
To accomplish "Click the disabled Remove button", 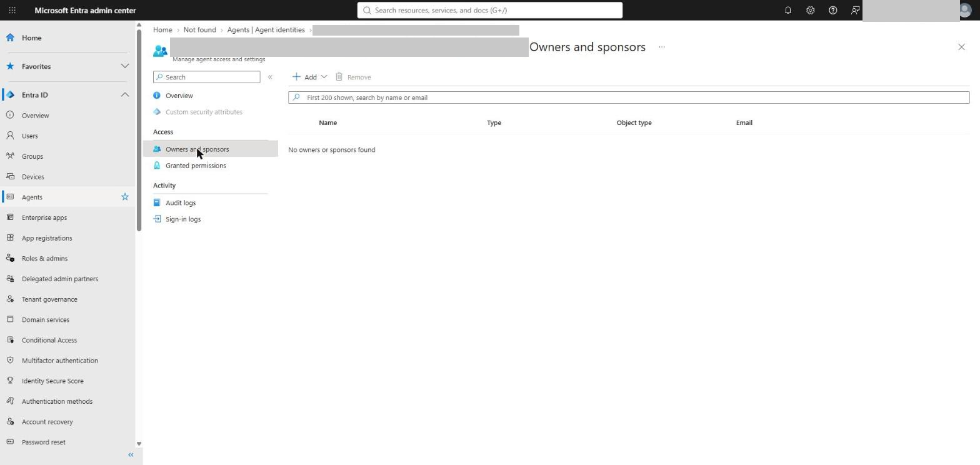I will tap(353, 77).
